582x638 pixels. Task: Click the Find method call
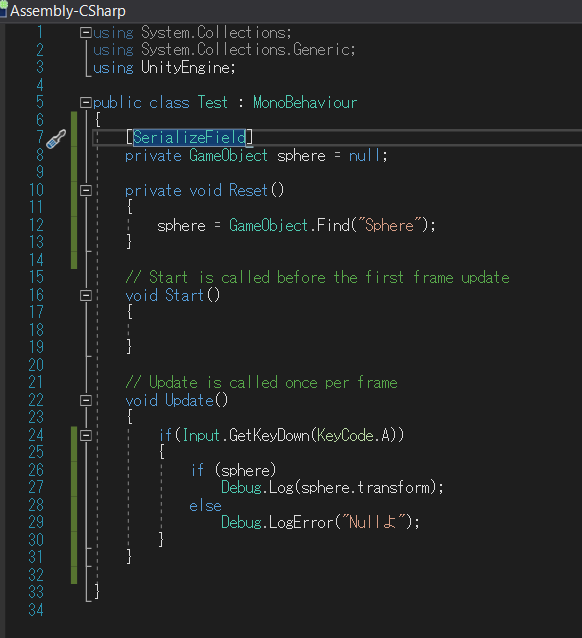click(x=333, y=225)
